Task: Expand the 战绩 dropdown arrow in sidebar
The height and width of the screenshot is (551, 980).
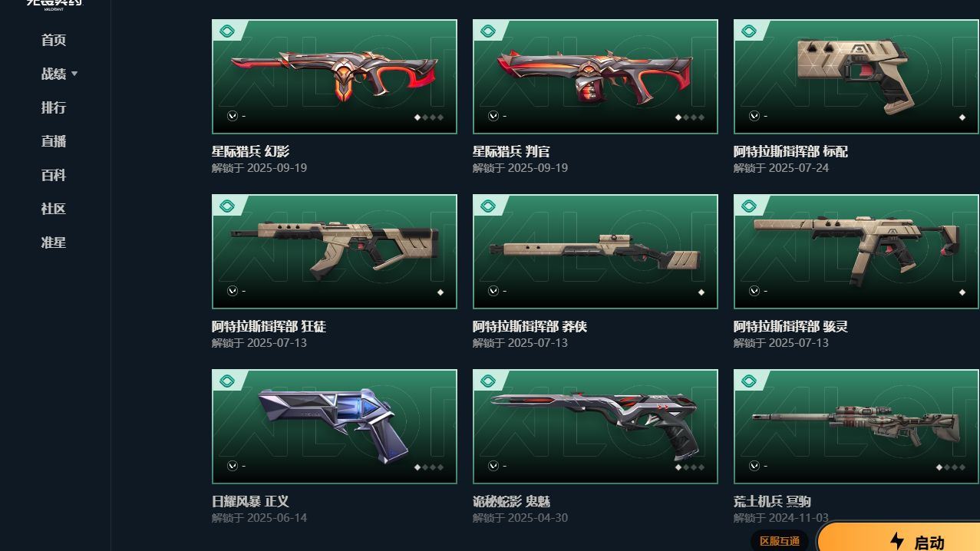Action: point(74,74)
